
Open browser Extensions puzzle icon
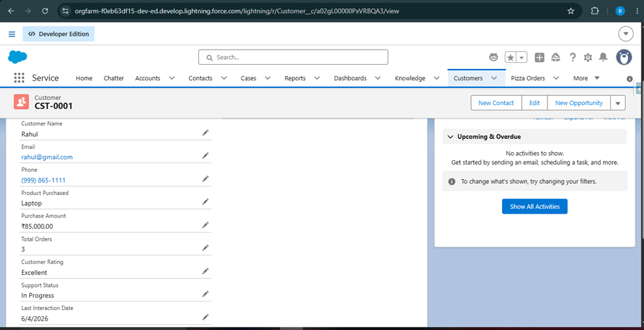(594, 11)
